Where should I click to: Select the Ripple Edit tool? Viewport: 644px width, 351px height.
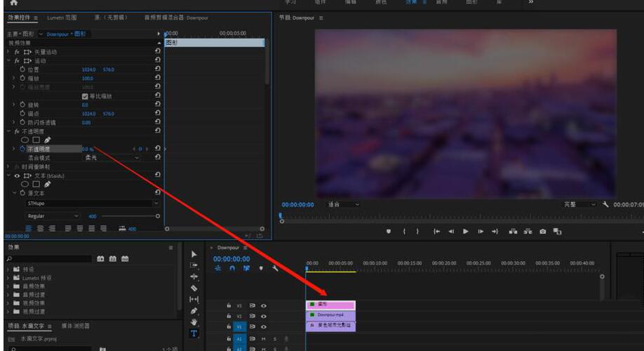(194, 277)
